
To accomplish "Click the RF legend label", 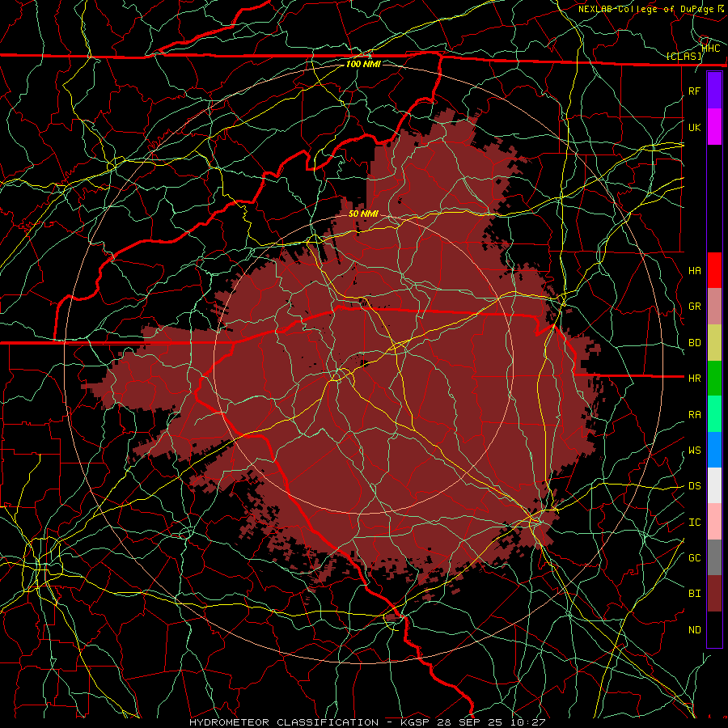I will point(695,91).
